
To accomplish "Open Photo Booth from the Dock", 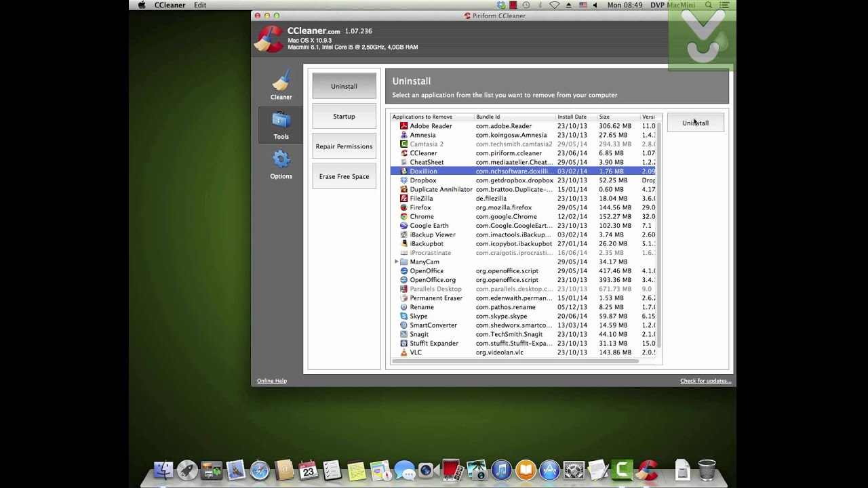I will pos(452,470).
